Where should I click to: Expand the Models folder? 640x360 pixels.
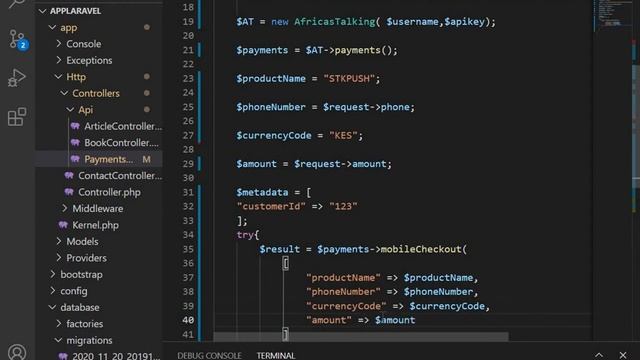click(x=59, y=241)
